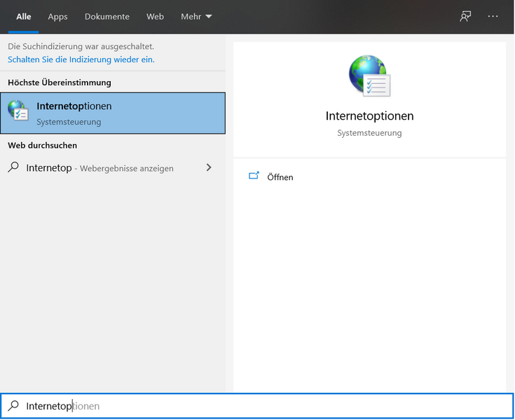Viewport: 515px width, 420px height.
Task: Switch to the Web filter tab
Action: tap(155, 16)
